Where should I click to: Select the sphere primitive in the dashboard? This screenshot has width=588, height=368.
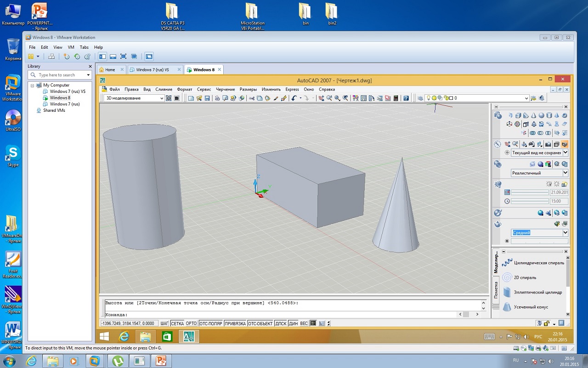click(x=542, y=116)
